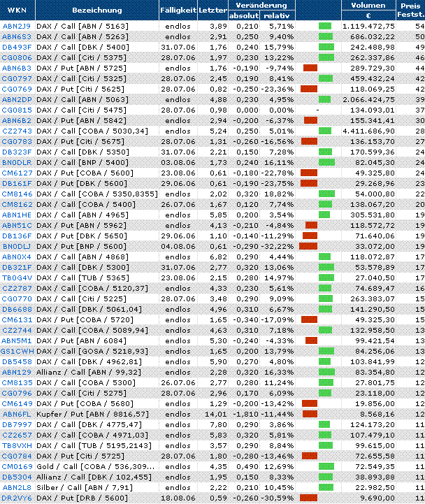The width and height of the screenshot is (425, 504).
Task: Sort by the Bezeichnung column header
Action: 96,10
